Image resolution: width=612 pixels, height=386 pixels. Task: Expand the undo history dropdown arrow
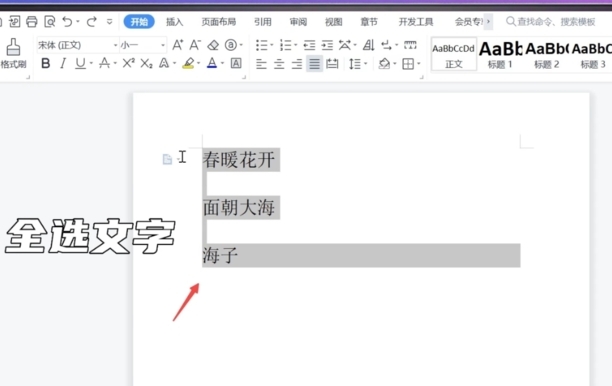coord(78,21)
